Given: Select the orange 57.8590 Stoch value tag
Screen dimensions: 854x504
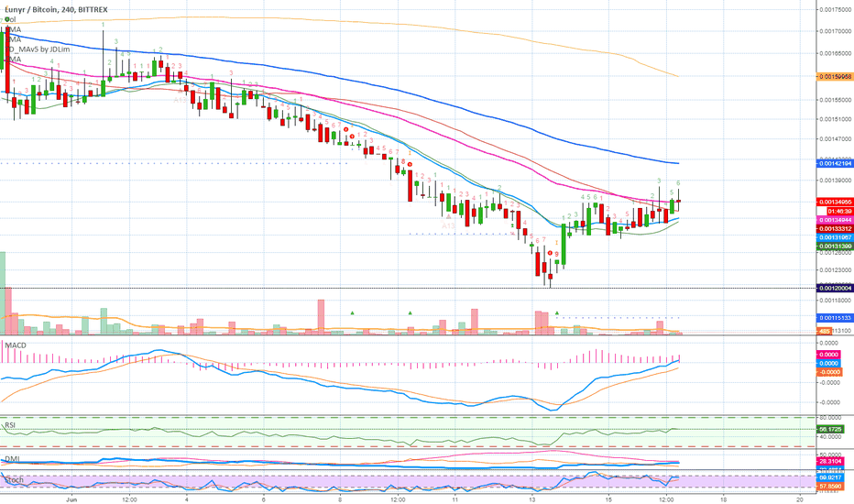Looking at the screenshot, I should 830,486.
